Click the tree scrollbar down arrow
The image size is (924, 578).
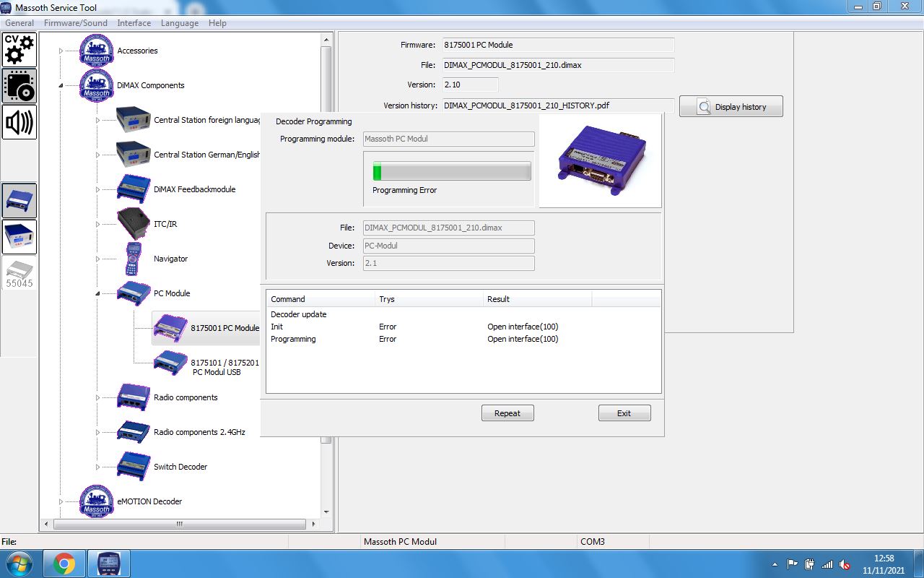pos(326,511)
